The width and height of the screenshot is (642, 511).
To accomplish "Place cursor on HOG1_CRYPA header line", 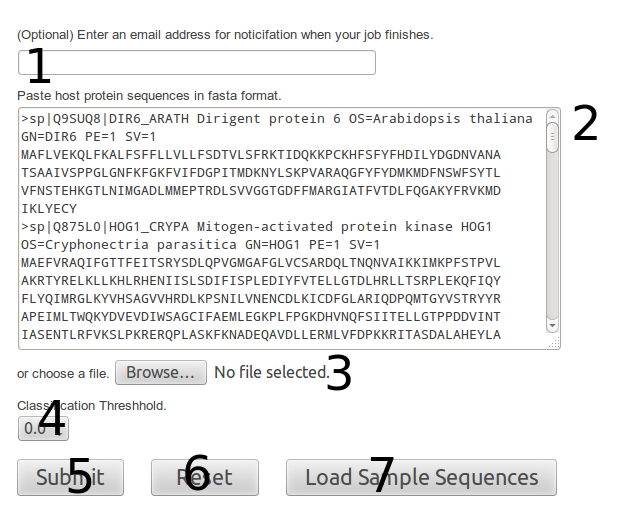I will (256, 227).
